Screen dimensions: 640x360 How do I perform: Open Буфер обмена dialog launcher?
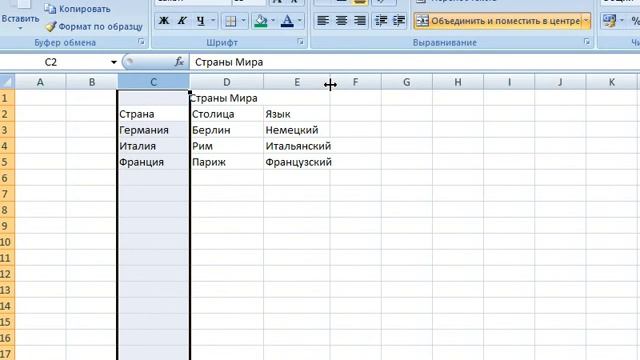(x=141, y=42)
